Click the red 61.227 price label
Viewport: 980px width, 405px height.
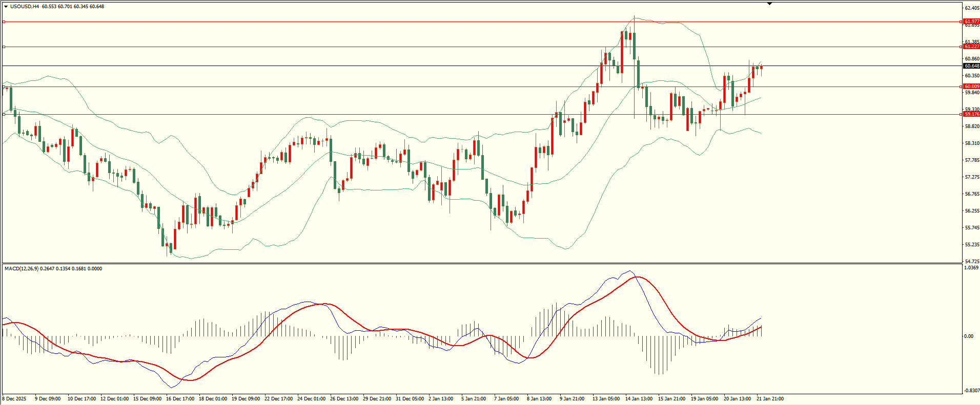click(x=971, y=47)
